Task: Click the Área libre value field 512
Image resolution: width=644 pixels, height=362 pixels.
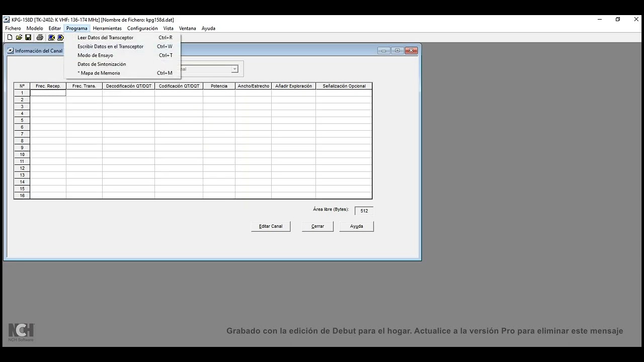Action: (364, 211)
